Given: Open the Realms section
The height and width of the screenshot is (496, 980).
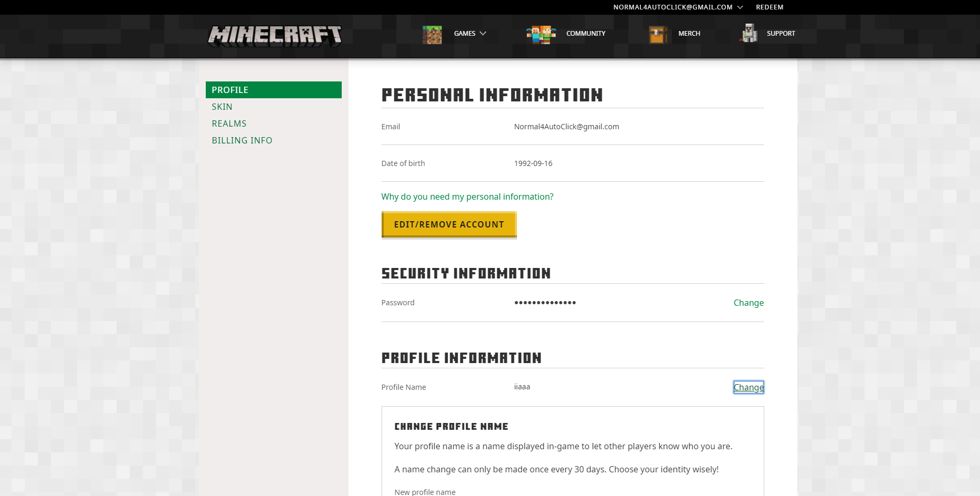Looking at the screenshot, I should click(x=229, y=123).
